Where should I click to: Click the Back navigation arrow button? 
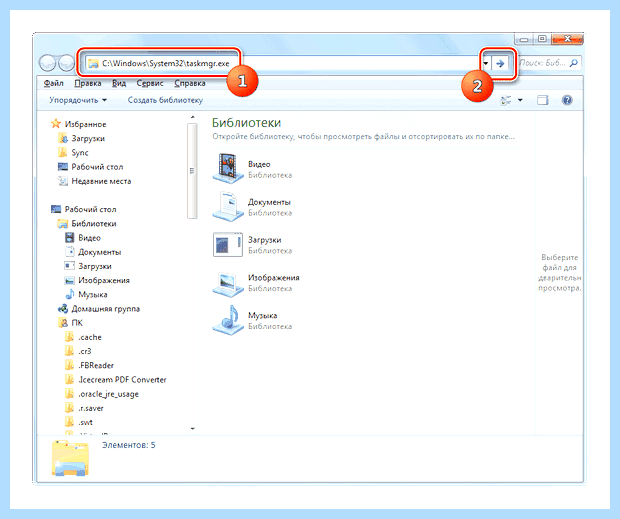click(x=48, y=63)
